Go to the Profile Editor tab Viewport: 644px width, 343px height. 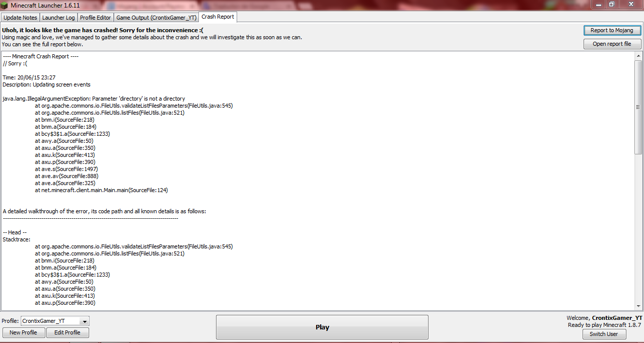(96, 18)
